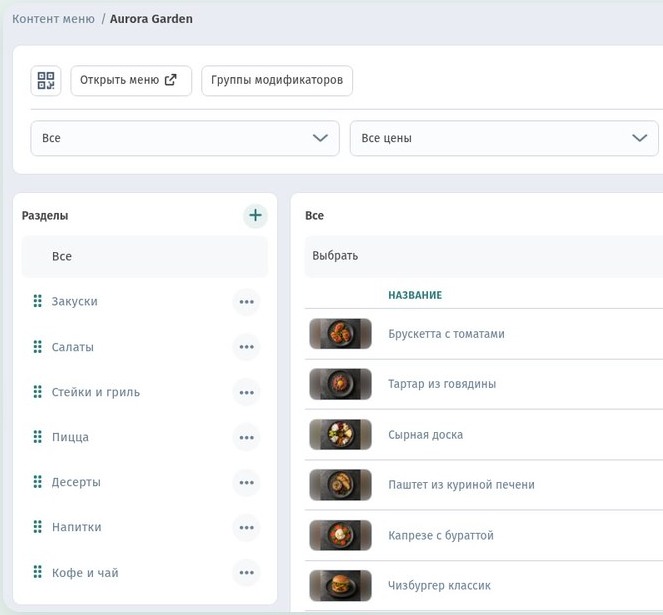Open the QR code generator icon

point(46,80)
